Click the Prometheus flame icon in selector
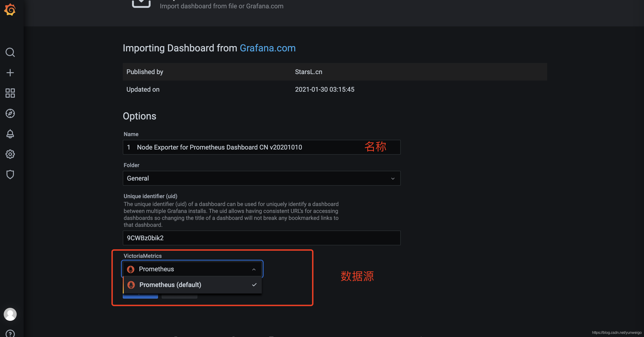The image size is (644, 337). click(130, 269)
